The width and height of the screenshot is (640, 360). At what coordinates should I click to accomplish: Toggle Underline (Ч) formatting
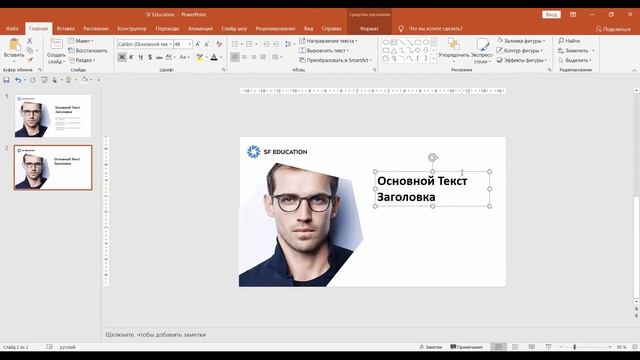tap(140, 57)
